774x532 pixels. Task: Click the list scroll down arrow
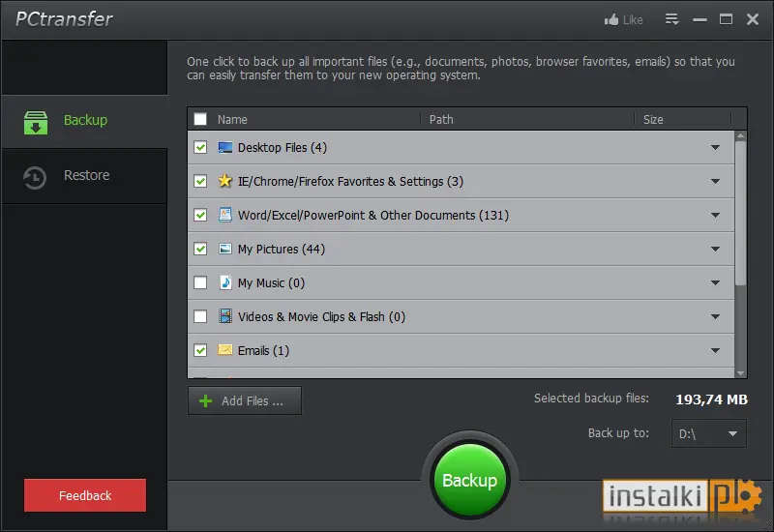point(740,373)
